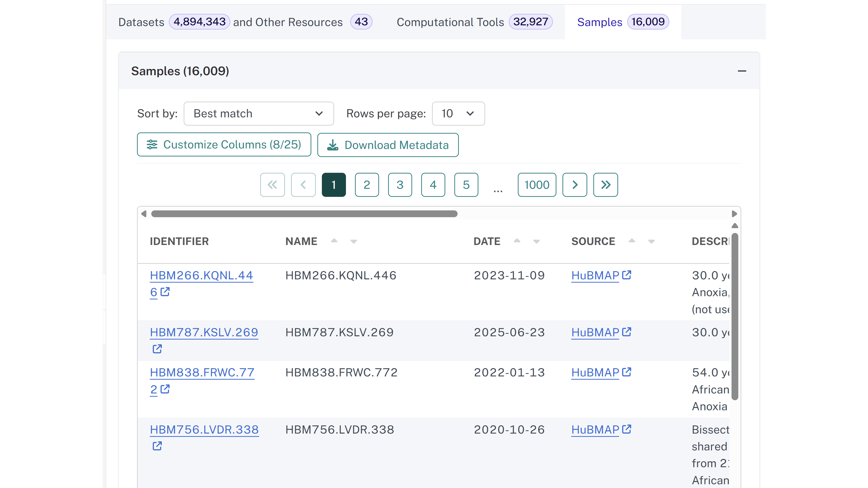
Task: Sort DATE column descending
Action: click(536, 241)
